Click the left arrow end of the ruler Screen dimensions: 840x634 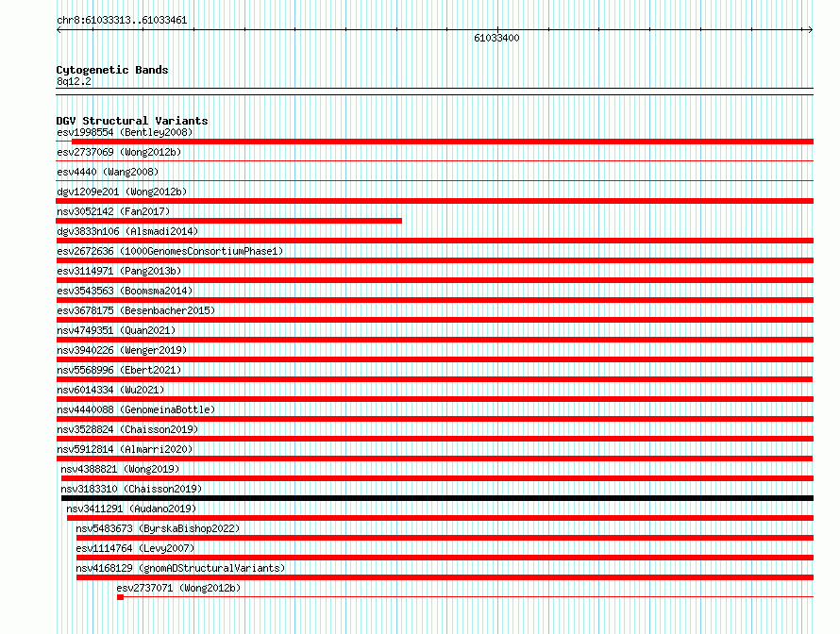tap(59, 30)
